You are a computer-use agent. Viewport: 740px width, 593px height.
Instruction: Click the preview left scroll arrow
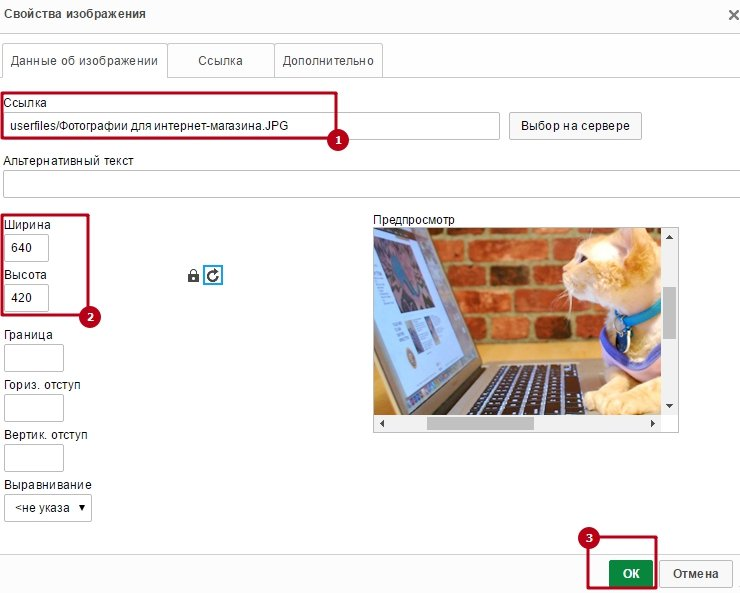382,424
